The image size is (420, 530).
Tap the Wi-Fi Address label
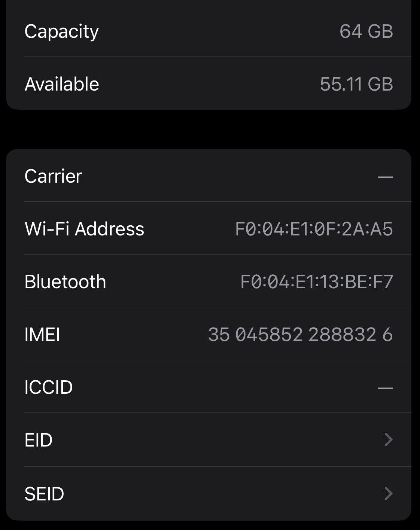coord(84,229)
